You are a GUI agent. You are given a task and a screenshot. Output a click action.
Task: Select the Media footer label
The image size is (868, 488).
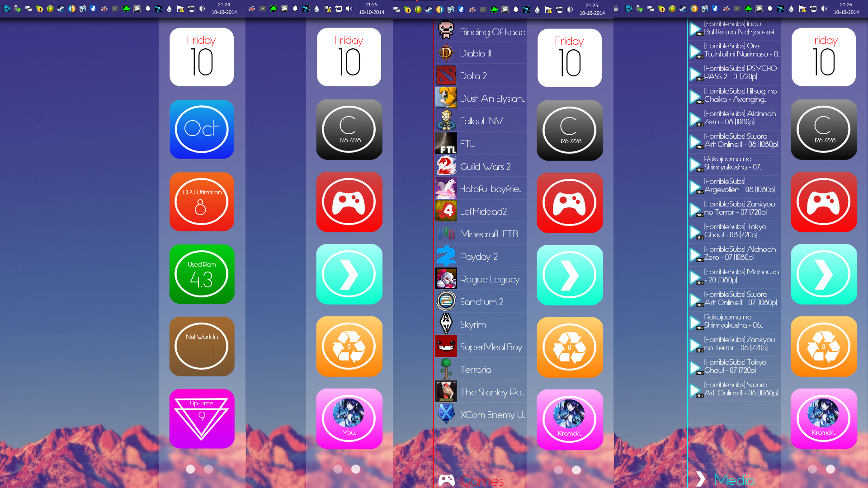click(x=734, y=480)
